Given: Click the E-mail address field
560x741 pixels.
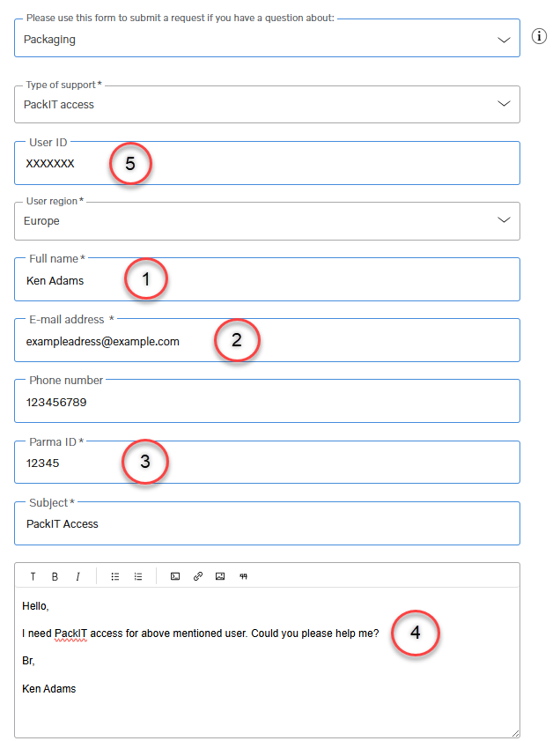Looking at the screenshot, I should click(268, 340).
